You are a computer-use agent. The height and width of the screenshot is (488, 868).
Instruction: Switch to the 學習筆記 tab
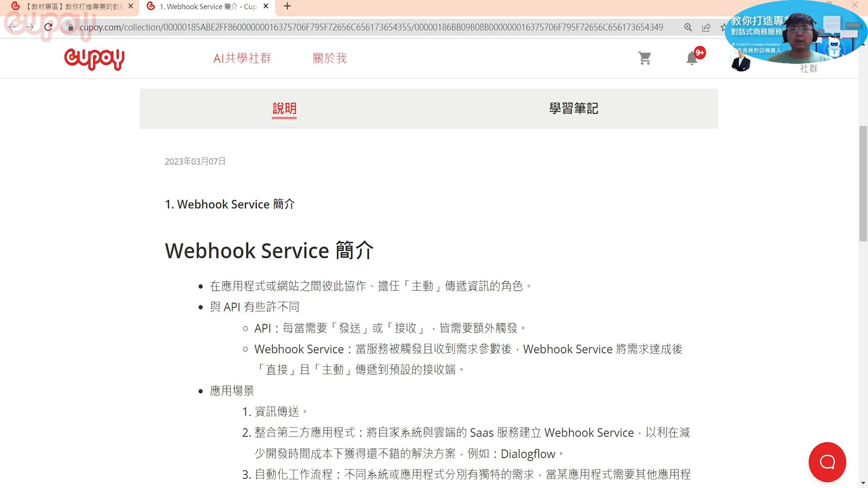pos(573,108)
